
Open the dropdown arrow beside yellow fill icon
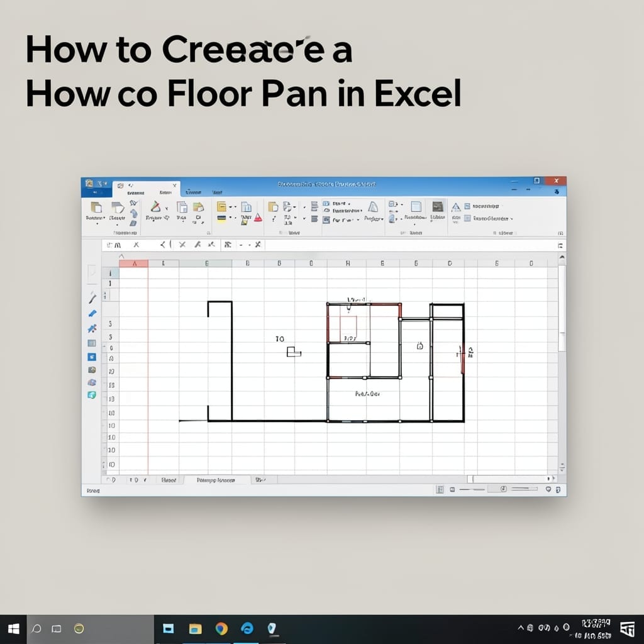click(230, 206)
